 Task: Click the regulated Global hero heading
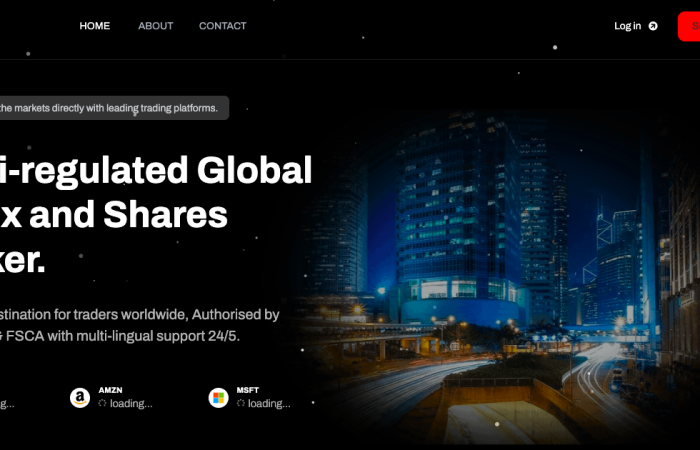click(x=156, y=215)
